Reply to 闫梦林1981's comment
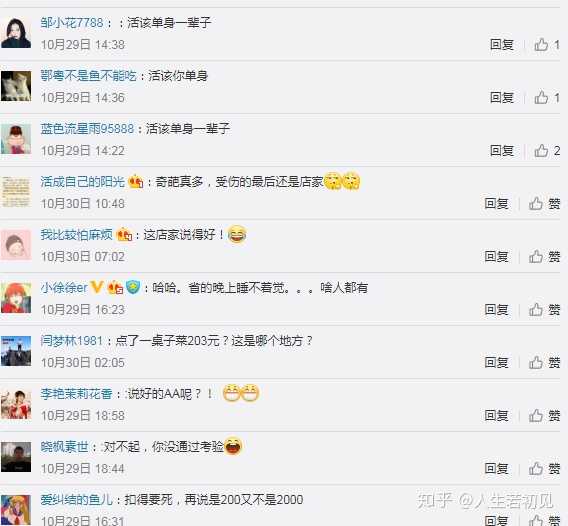Screen dimensions: 568x526 click(x=496, y=362)
